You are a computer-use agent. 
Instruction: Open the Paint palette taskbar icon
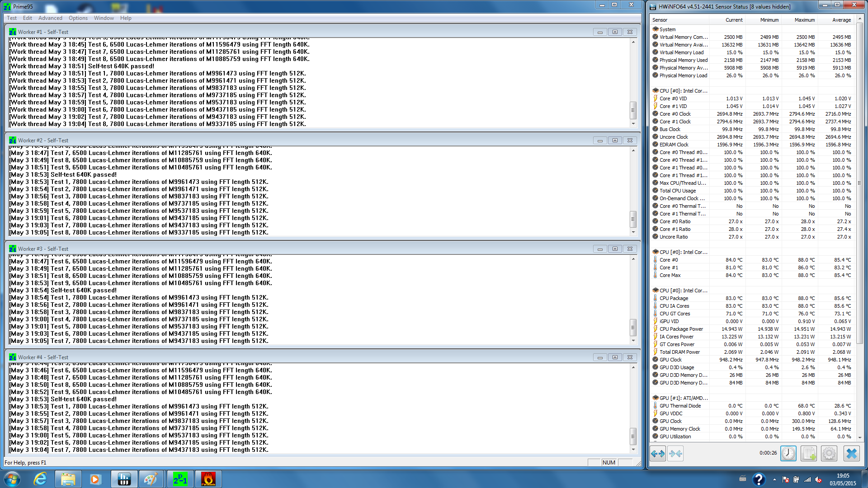pyautogui.click(x=151, y=479)
